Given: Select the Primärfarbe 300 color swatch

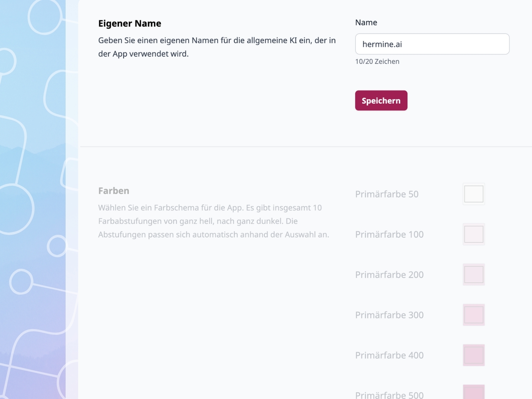Looking at the screenshot, I should [x=473, y=315].
